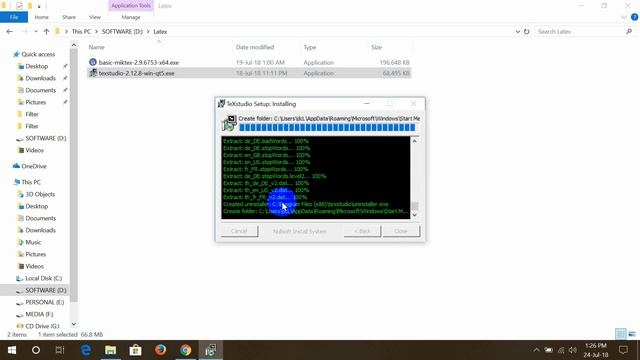Click the Back navigation arrow

[x=10, y=31]
